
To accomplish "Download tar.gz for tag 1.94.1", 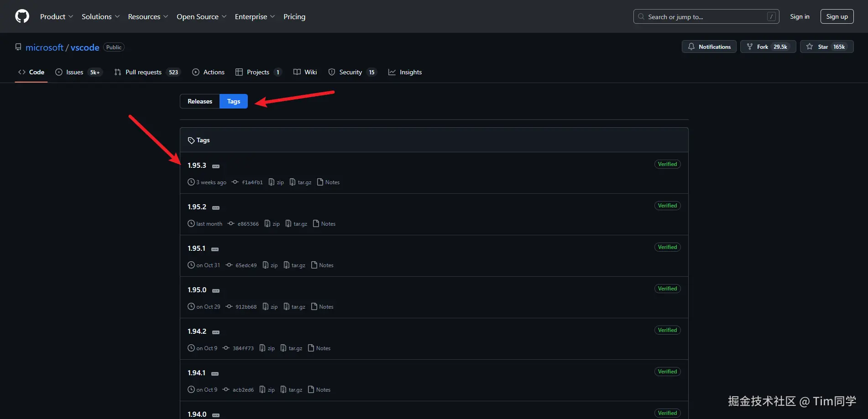I will click(x=292, y=390).
